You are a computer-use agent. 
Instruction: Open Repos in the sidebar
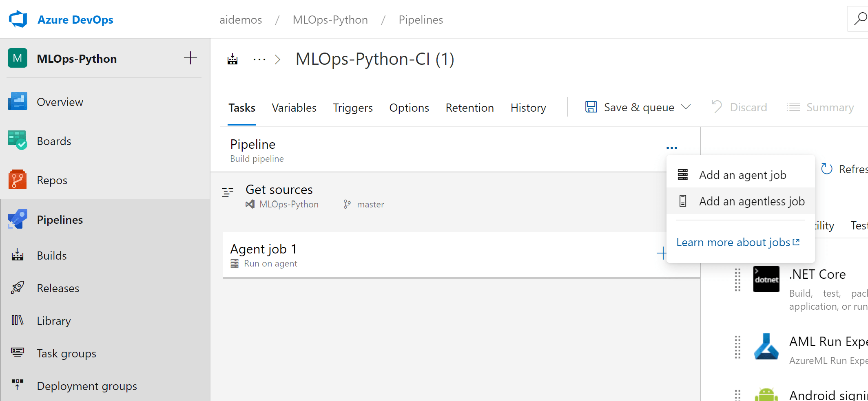(52, 180)
